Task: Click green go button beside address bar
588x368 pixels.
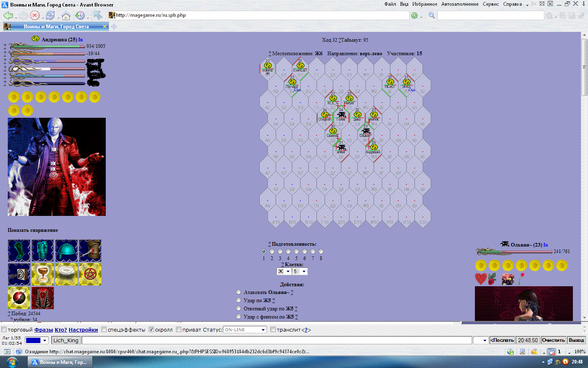Action: [414, 16]
